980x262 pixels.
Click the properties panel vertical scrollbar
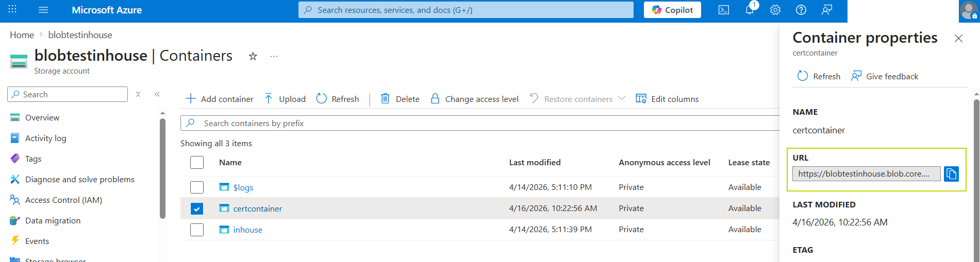pos(976,180)
